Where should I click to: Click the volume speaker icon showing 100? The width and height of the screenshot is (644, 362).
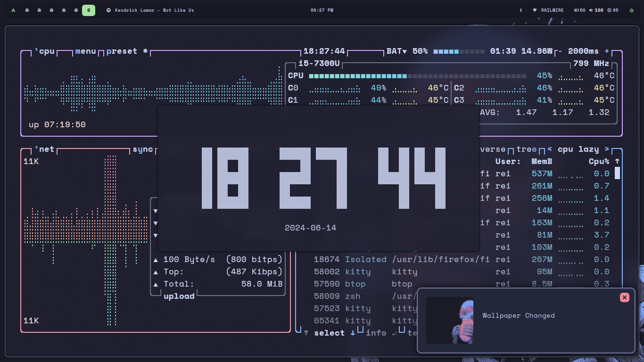click(591, 10)
